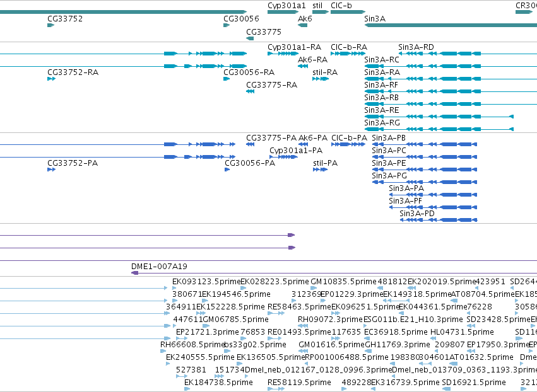Click the Sin3A-PB protein label
This screenshot has height=392, width=537.
point(389,138)
